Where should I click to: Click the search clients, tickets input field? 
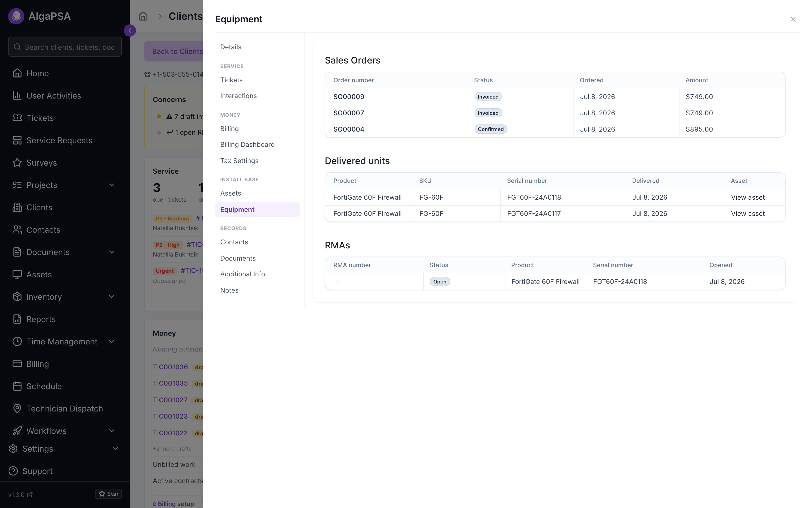(65, 47)
